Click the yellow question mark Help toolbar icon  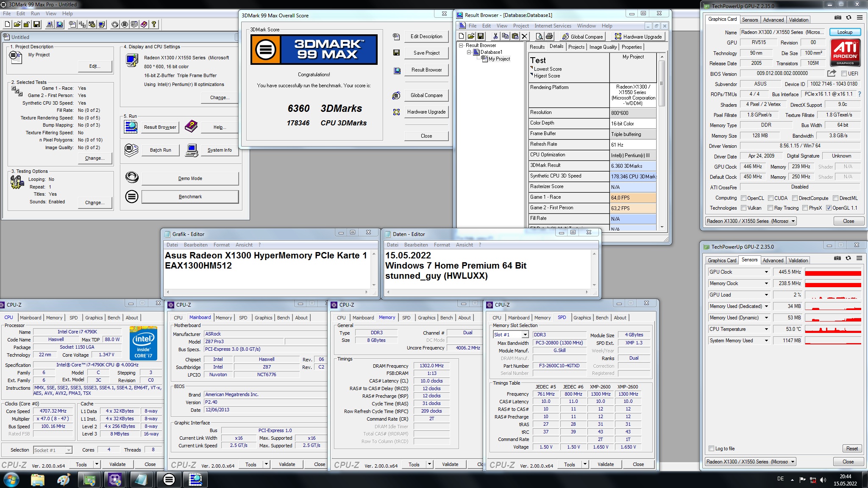154,24
